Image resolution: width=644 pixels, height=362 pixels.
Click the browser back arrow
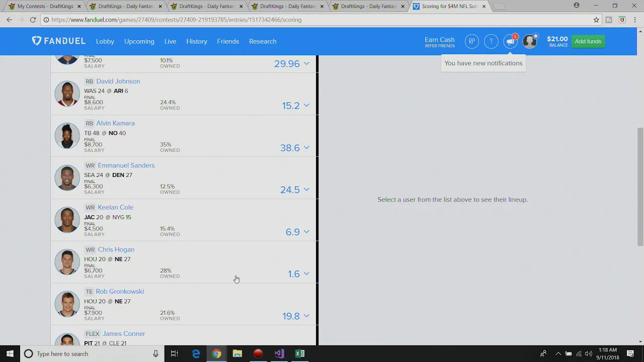click(9, 20)
